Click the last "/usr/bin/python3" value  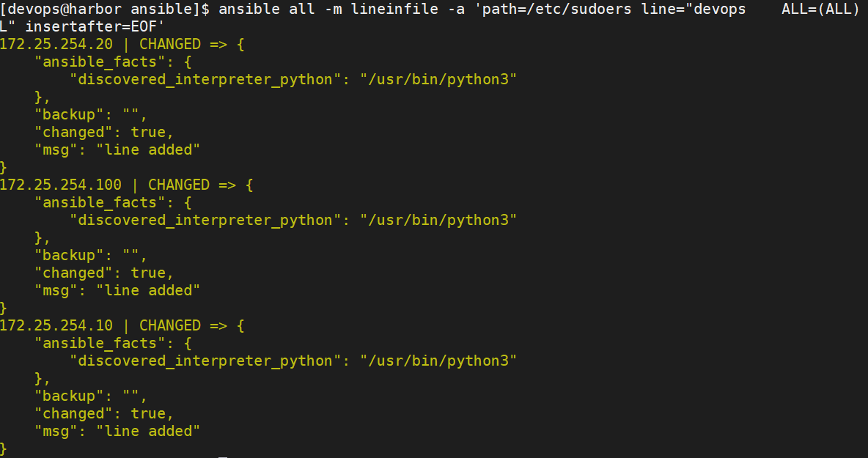438,361
